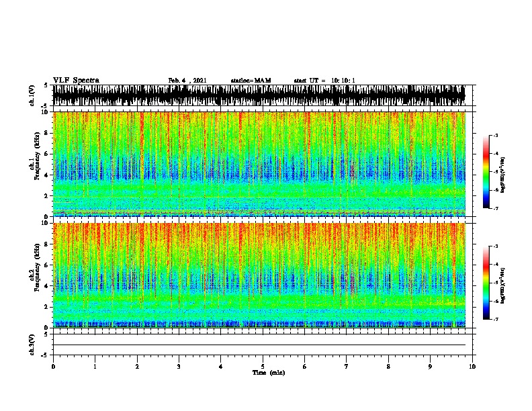Select the "start UT = 10:10:1" text
The image size is (532, 411).
click(x=324, y=81)
